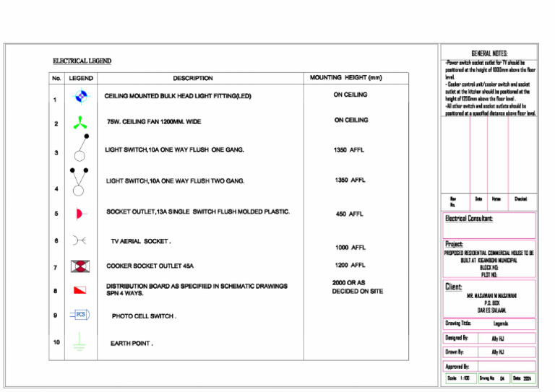This screenshot has height=392, width=555.
Task: Click the red 13A socket outlet symbol
Action: pos(81,214)
